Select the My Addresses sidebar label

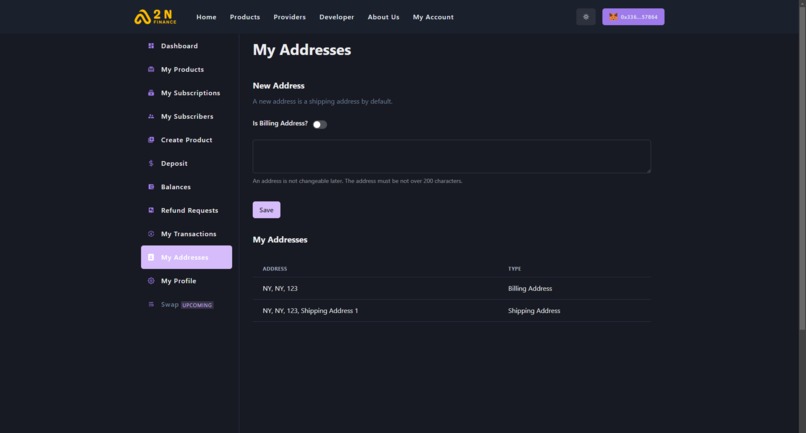(x=185, y=257)
